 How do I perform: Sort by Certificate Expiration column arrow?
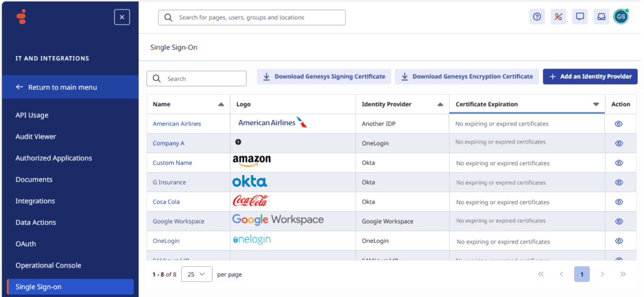coord(596,105)
